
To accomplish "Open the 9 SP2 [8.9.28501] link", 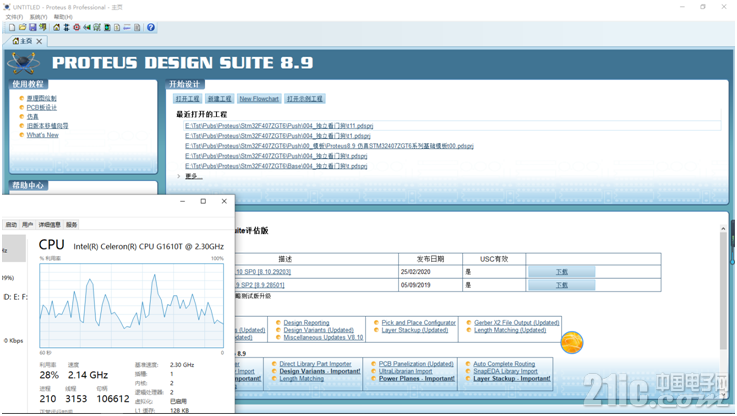I will click(x=260, y=285).
